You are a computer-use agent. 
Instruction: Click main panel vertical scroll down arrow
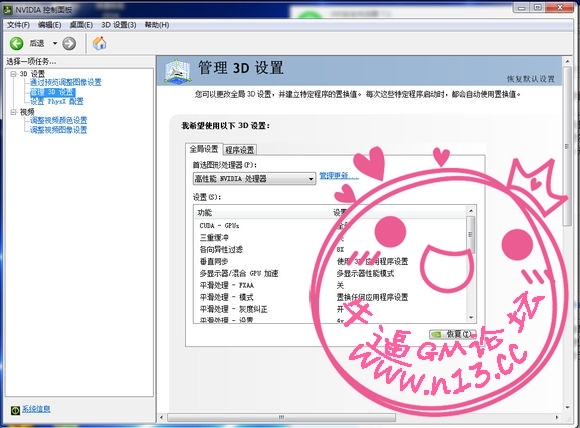click(x=567, y=407)
